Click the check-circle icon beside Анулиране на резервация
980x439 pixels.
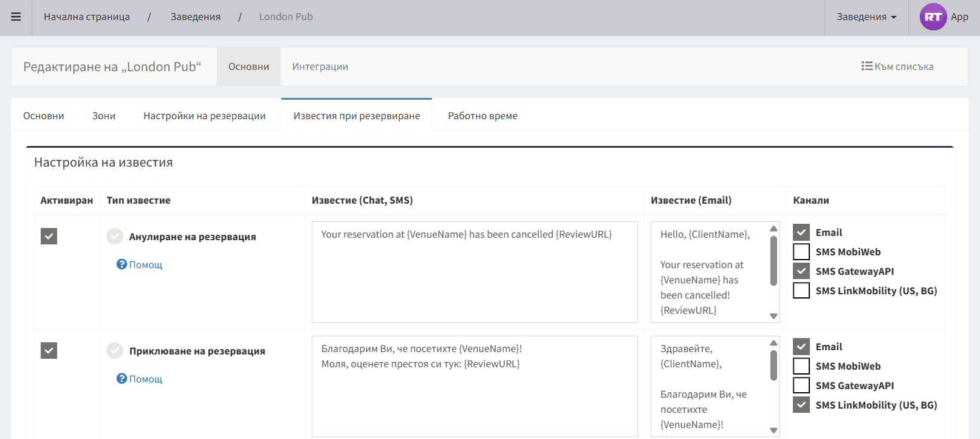coord(115,237)
